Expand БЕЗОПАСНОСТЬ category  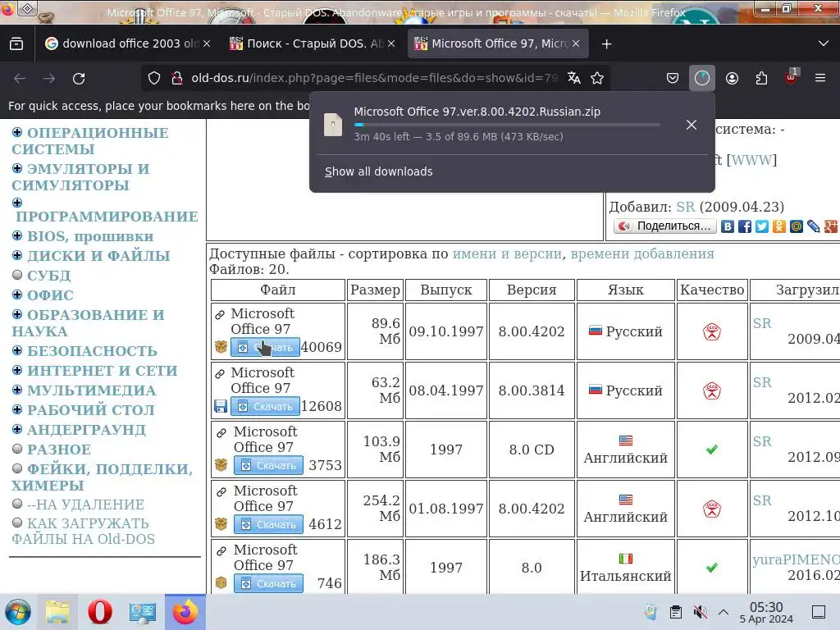[17, 350]
